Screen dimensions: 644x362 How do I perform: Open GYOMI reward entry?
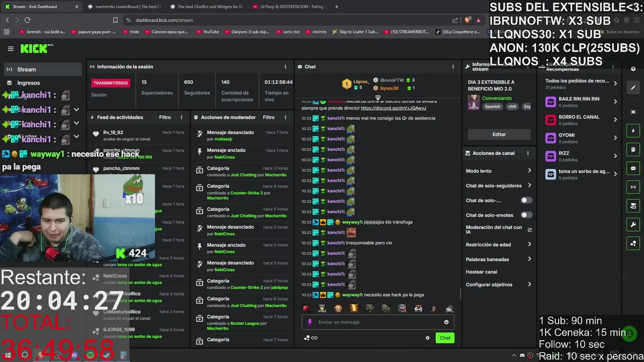pos(581,138)
